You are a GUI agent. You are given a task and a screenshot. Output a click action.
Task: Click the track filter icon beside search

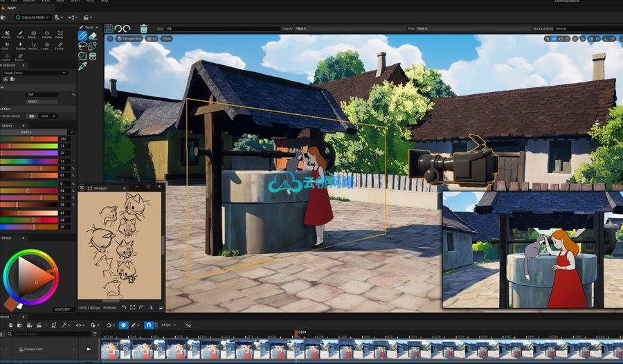tap(95, 334)
